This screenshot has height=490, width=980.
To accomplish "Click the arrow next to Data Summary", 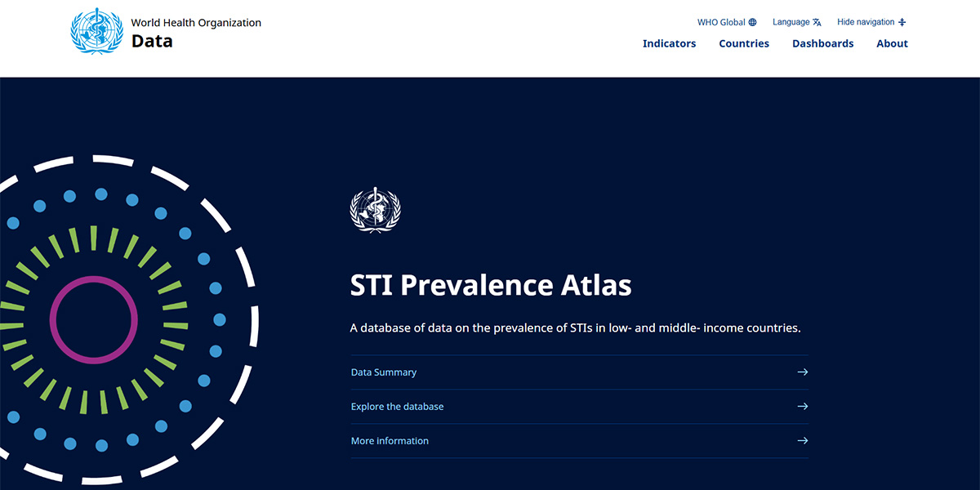I will 803,372.
